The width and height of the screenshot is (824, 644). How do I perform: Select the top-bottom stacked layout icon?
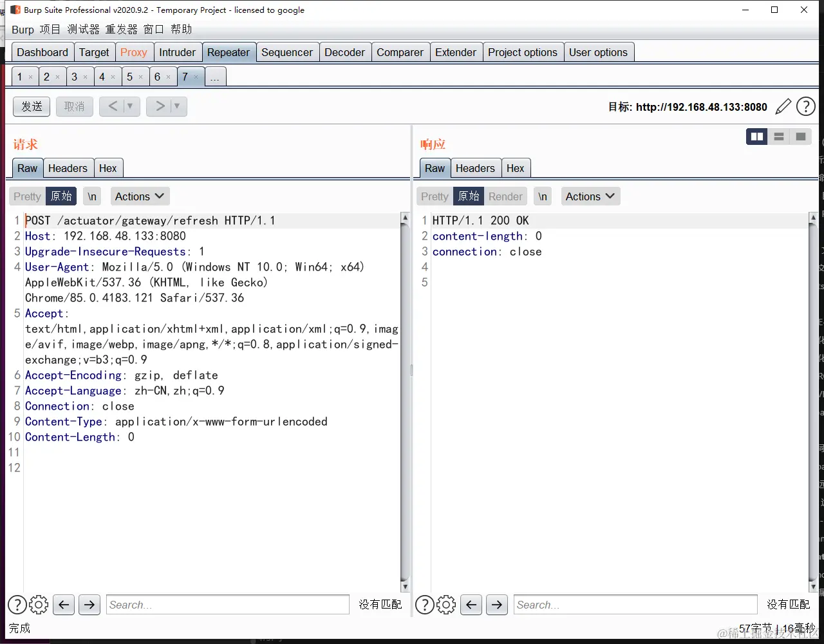click(779, 137)
